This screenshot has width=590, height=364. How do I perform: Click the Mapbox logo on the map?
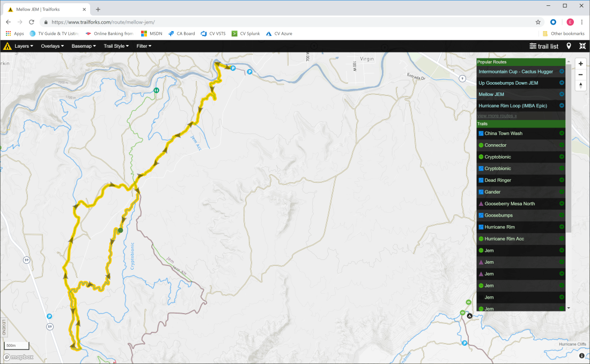[17, 357]
